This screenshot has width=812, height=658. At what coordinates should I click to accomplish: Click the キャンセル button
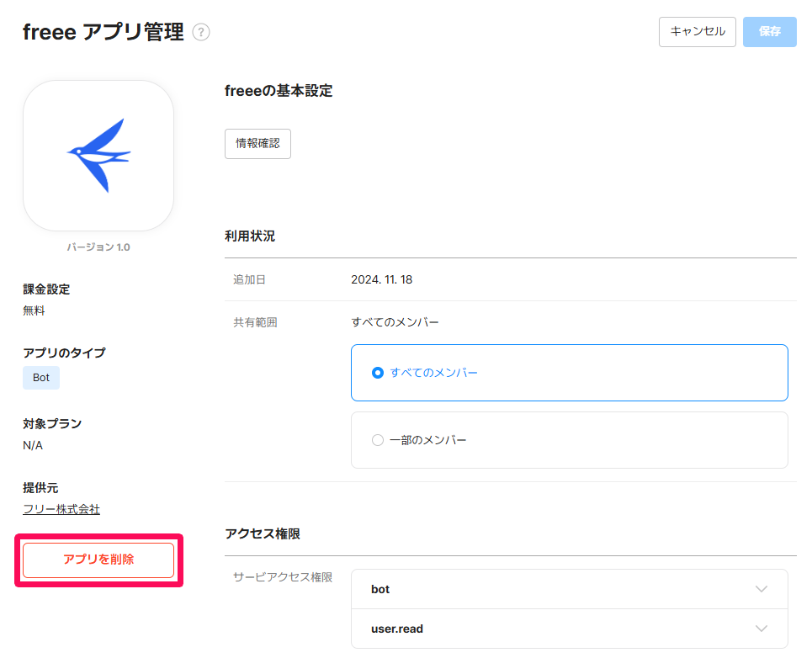[x=697, y=32]
